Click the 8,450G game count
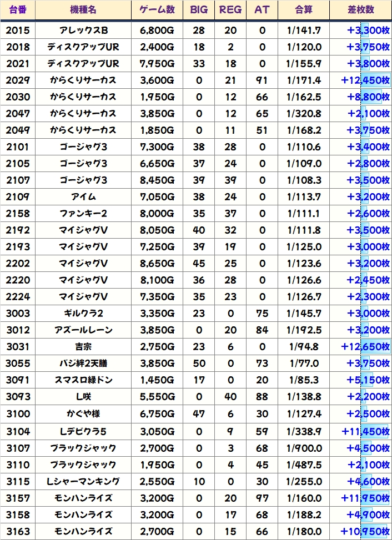392x540 pixels. point(157,180)
